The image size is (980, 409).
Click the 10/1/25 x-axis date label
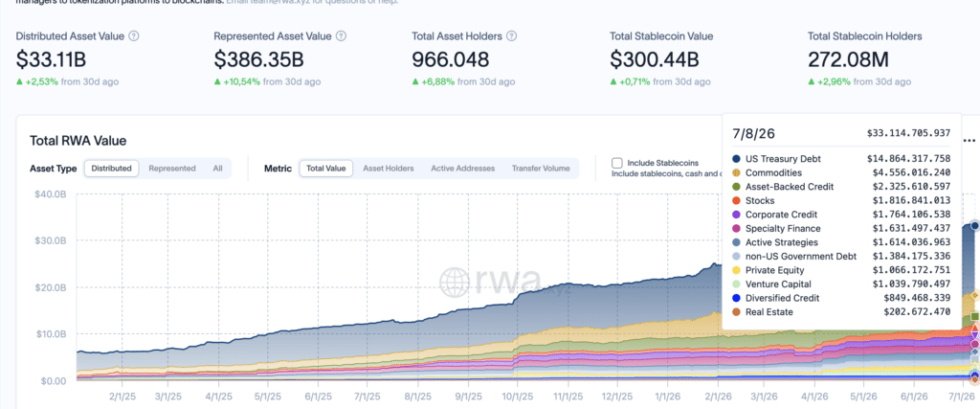[519, 396]
